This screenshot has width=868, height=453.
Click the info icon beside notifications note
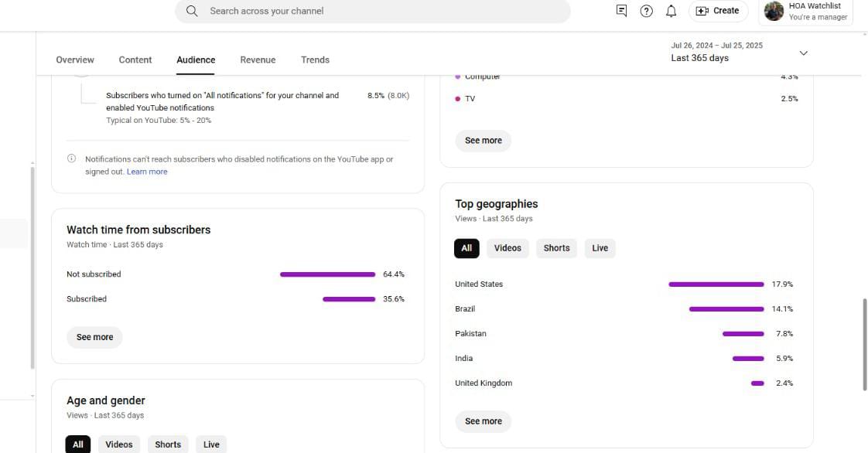pos(72,159)
